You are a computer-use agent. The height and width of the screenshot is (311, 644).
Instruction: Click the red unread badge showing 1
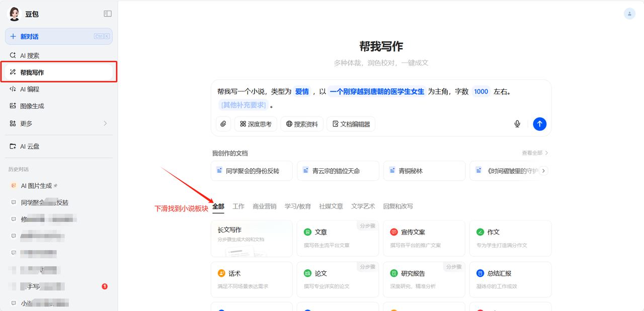(x=105, y=286)
